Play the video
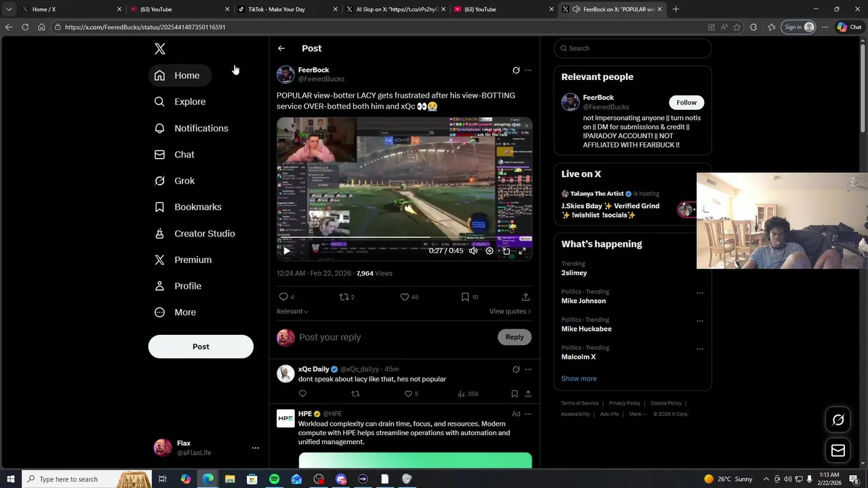868x488 pixels. point(287,251)
